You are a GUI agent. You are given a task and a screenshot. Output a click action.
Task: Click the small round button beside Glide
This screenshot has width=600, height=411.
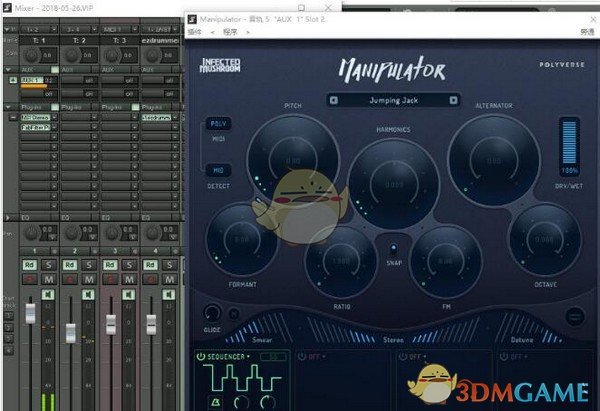tap(234, 314)
